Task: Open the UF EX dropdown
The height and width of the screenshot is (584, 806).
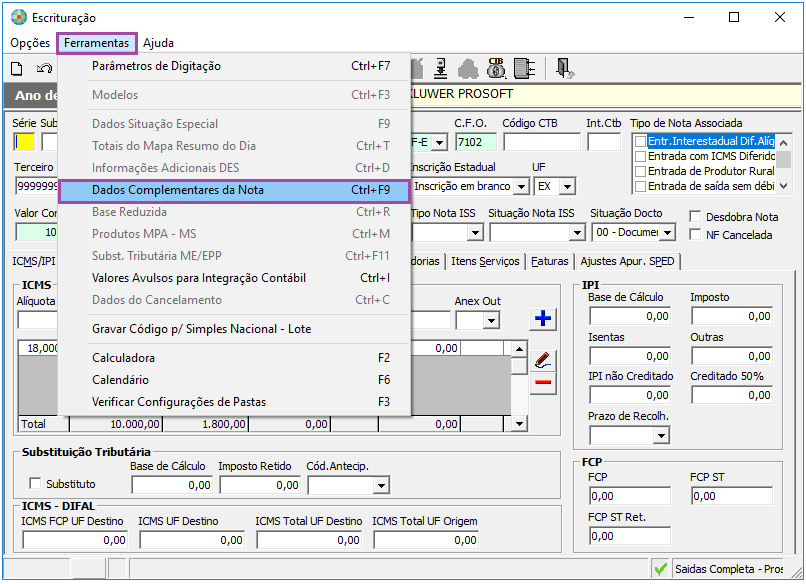Action: point(567,187)
